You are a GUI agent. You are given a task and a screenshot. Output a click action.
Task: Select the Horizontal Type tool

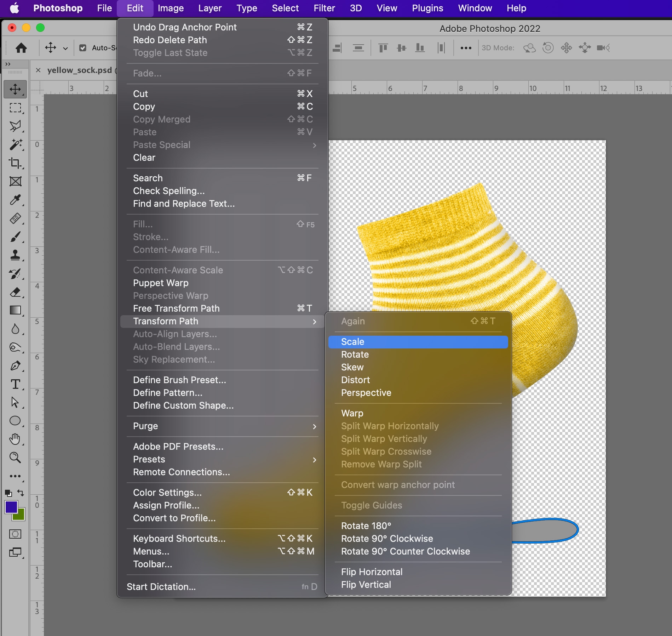(15, 384)
